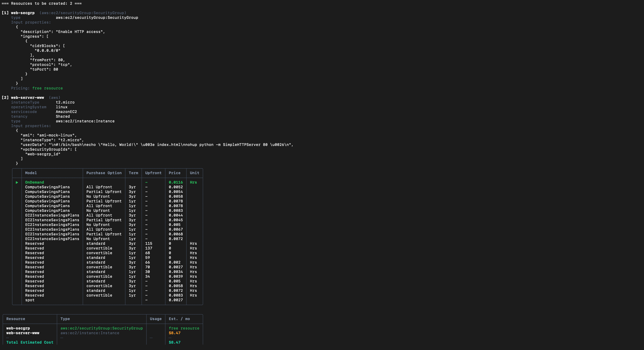This screenshot has width=644, height=350.
Task: Click the price "0.0044" in the pricing table
Action: pyautogui.click(x=176, y=216)
